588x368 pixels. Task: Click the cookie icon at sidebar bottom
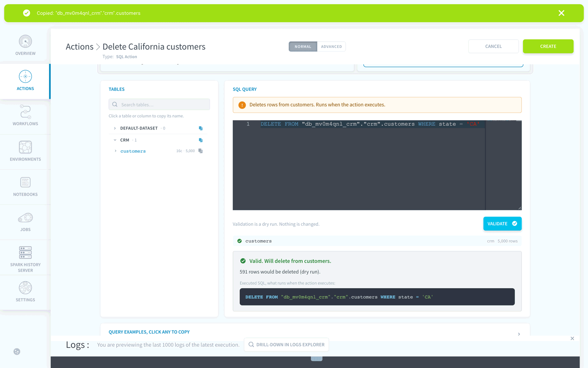tap(17, 352)
